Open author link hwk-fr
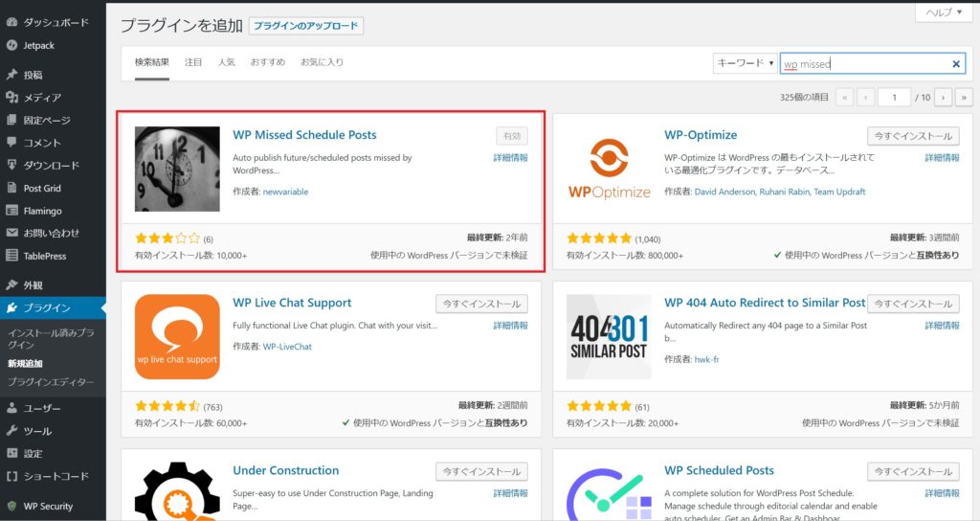The height and width of the screenshot is (521, 980). (x=706, y=359)
